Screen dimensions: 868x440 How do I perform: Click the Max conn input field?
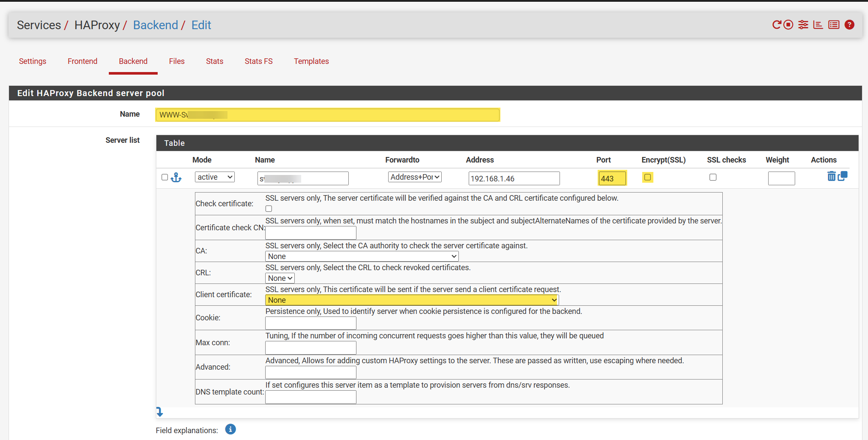311,348
